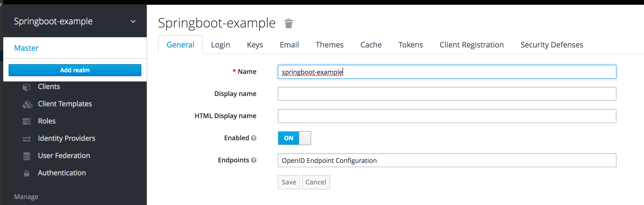Click the trash icon to delete realm
Image resolution: width=644 pixels, height=205 pixels.
[289, 23]
